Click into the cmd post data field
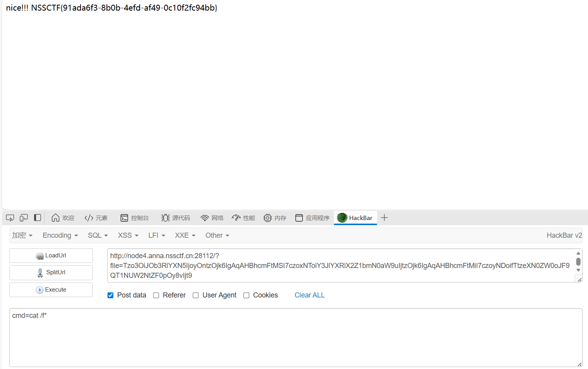 tap(295, 337)
